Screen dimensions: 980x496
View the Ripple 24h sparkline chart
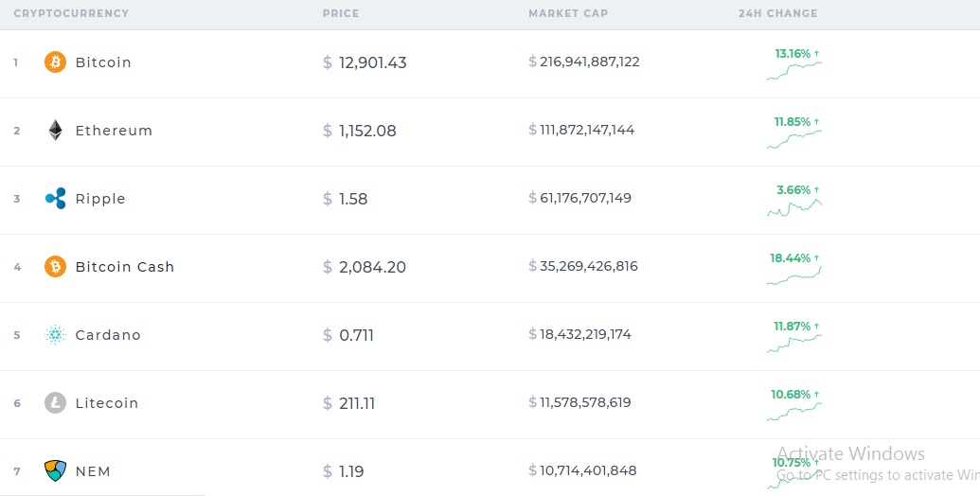794,207
